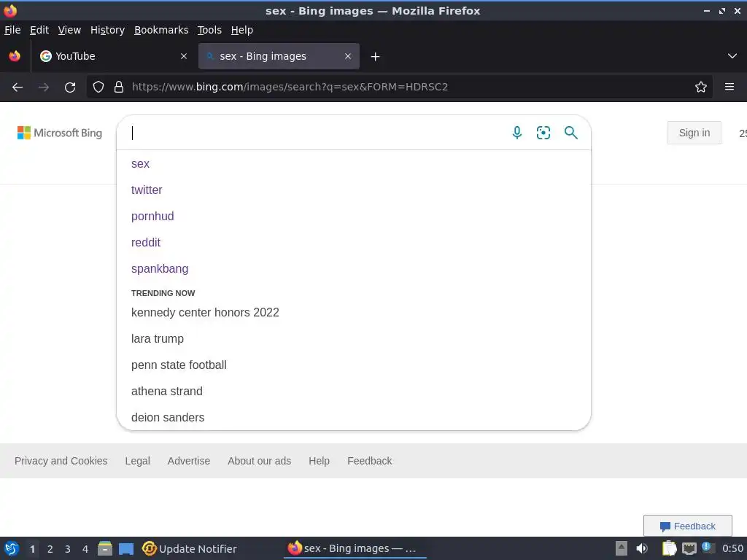Click the floating blue Feedback button
The width and height of the screenshot is (747, 560).
(687, 526)
